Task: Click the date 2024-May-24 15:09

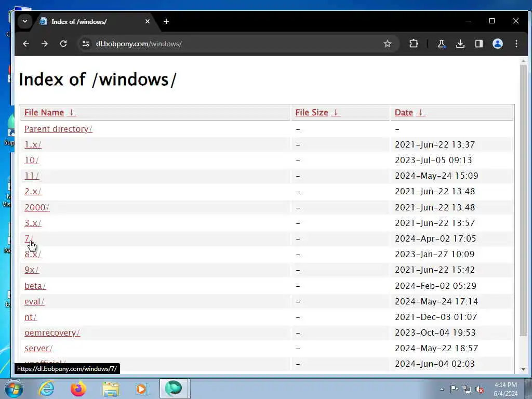Action: (x=436, y=176)
